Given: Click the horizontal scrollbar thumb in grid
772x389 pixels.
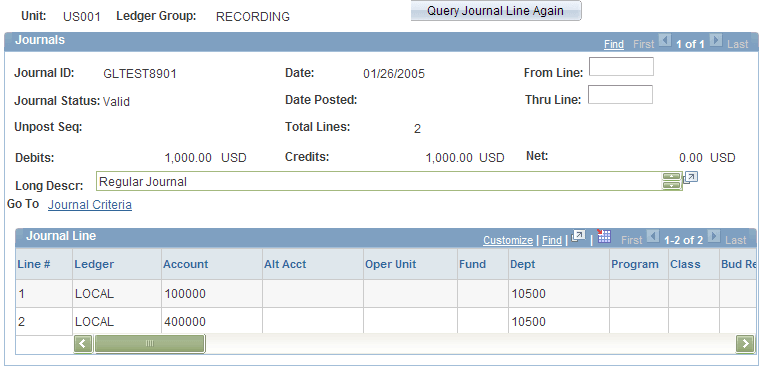Looking at the screenshot, I should tap(150, 344).
